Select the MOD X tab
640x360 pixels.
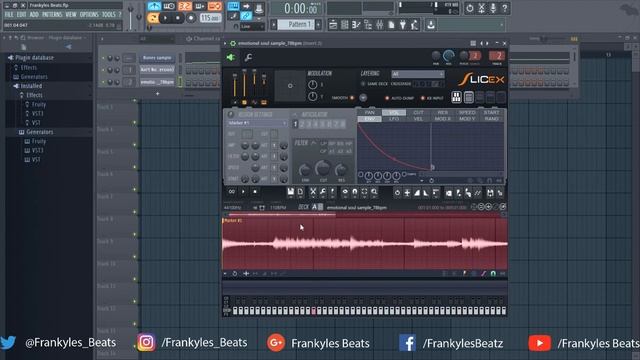443,119
